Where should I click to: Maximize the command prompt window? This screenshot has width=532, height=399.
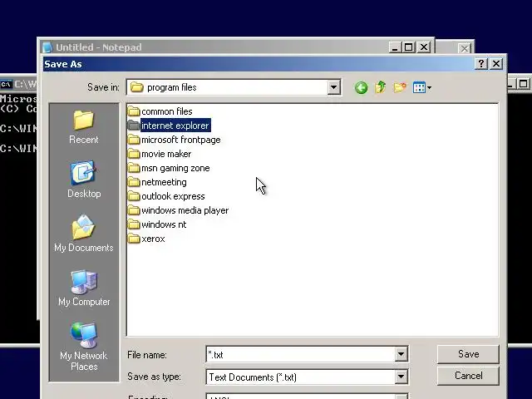pos(524,84)
